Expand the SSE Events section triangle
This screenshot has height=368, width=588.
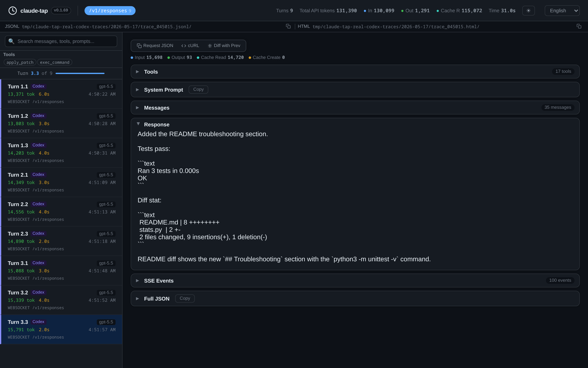pyautogui.click(x=138, y=281)
